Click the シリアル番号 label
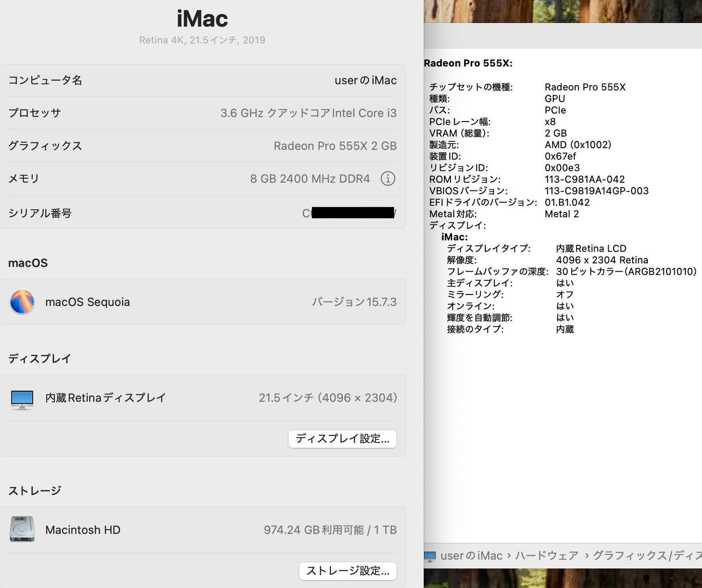The image size is (702, 588). tap(40, 213)
